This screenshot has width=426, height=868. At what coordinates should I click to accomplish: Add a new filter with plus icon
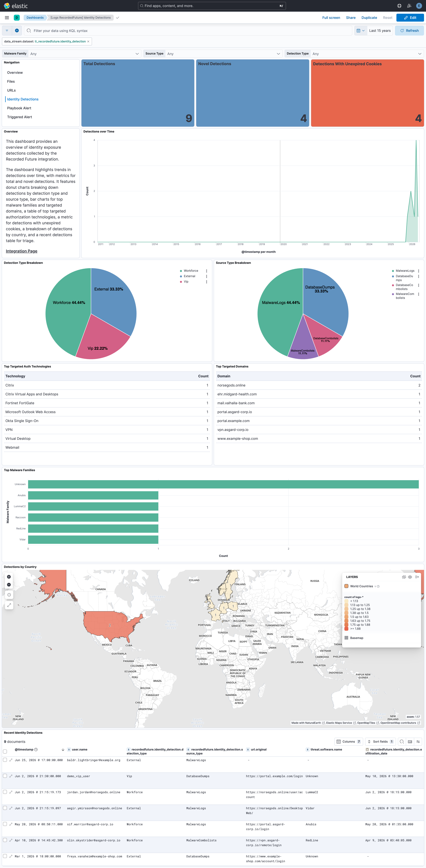(x=17, y=31)
